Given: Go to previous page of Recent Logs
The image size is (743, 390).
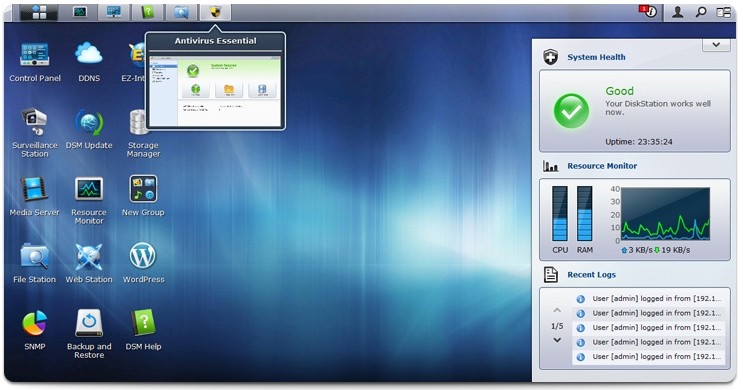Looking at the screenshot, I should tap(557, 310).
